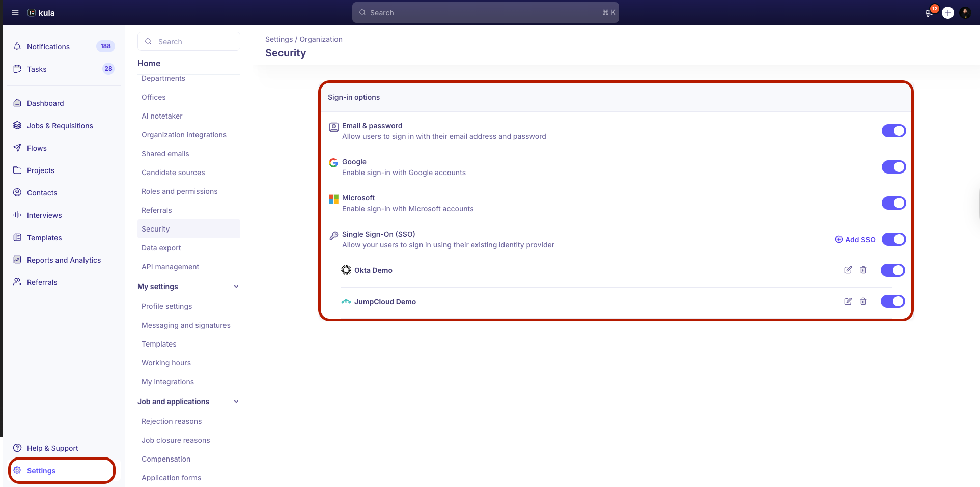Open Referrals in settings menu
The image size is (980, 487).
(157, 210)
